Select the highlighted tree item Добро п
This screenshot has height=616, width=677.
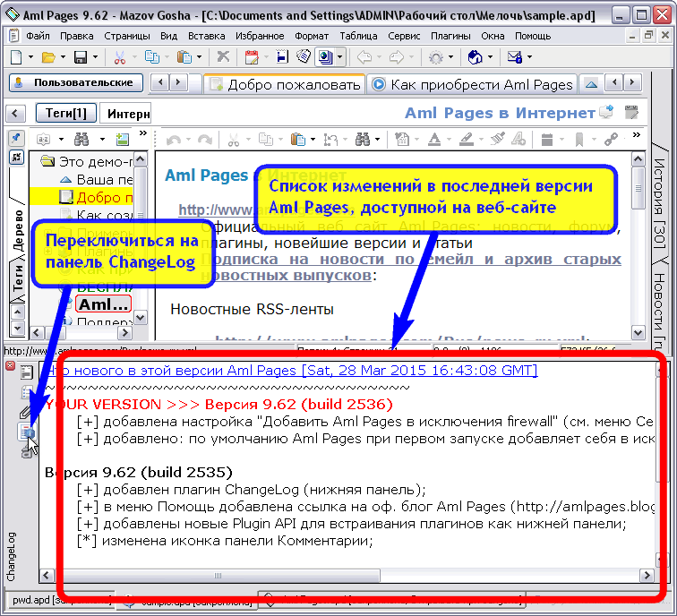pyautogui.click(x=97, y=197)
